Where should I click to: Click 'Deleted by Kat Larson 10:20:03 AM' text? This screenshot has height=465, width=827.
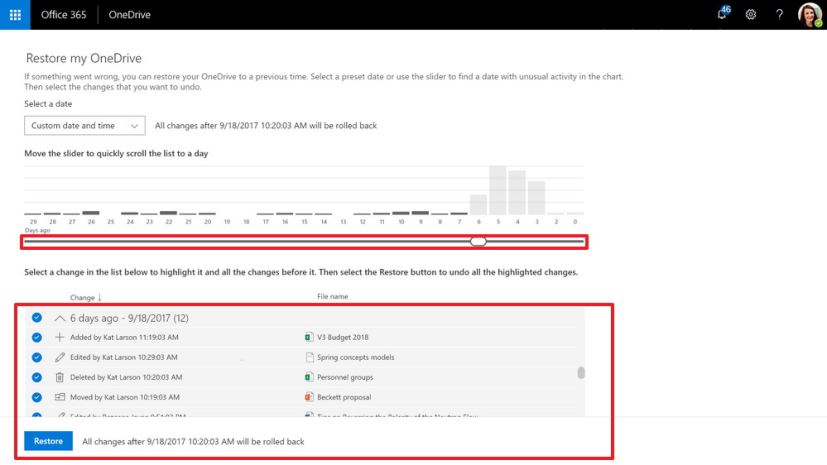[126, 377]
